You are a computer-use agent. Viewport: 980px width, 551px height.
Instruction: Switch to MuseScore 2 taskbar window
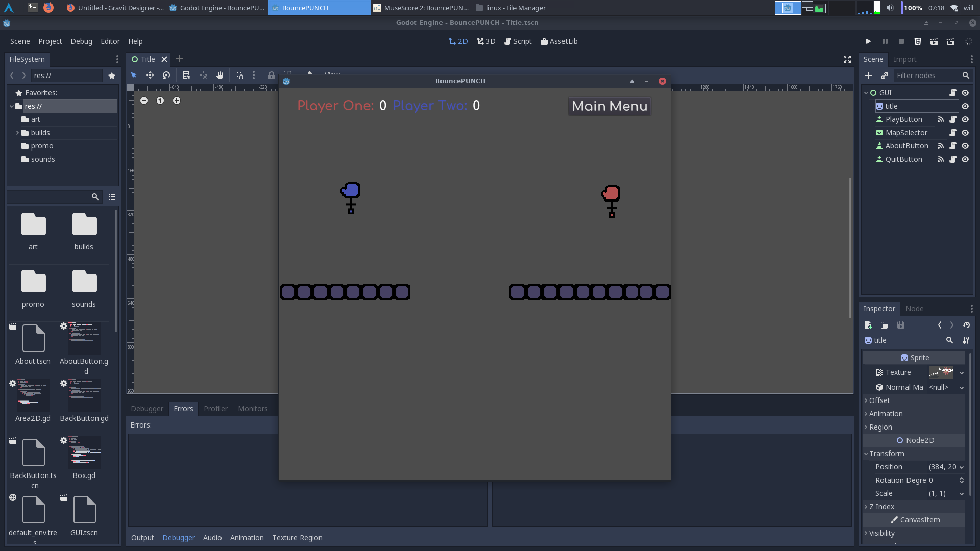(x=421, y=8)
